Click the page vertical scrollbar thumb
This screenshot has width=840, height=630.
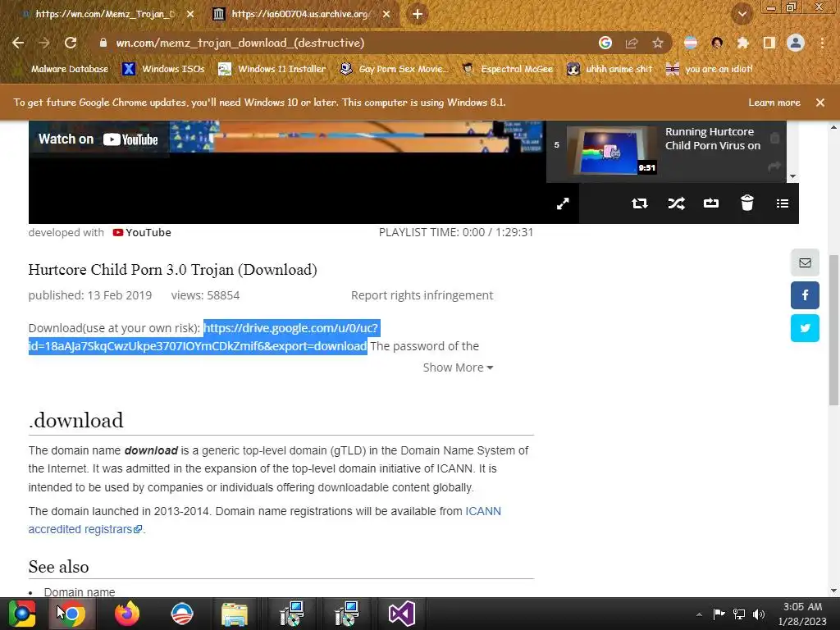point(833,330)
